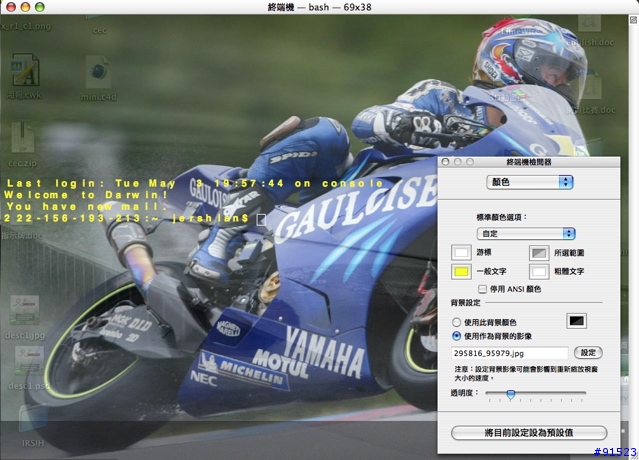Click 將目前設定設為預設值 button
The width and height of the screenshot is (639, 460).
tap(529, 432)
